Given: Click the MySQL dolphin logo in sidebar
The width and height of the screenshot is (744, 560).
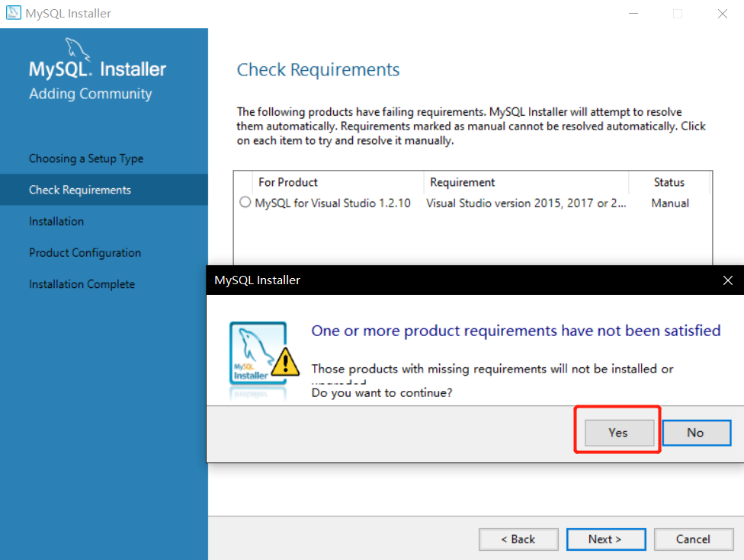Looking at the screenshot, I should 77,50.
